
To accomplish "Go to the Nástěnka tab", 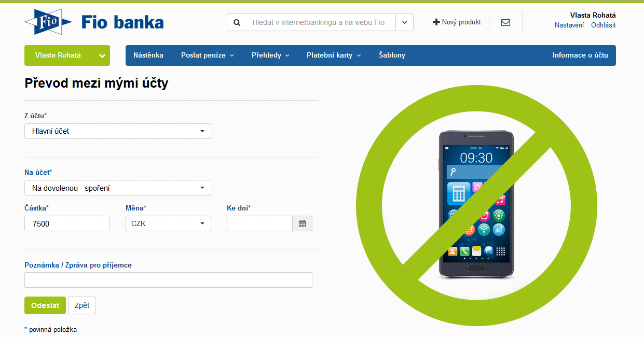I will click(x=148, y=55).
